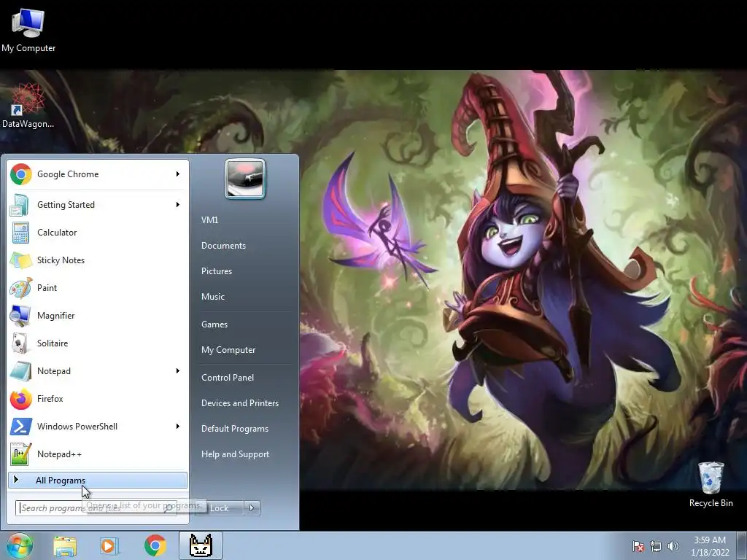Open Sticky Notes icon
The width and height of the screenshot is (747, 560).
coord(20,260)
